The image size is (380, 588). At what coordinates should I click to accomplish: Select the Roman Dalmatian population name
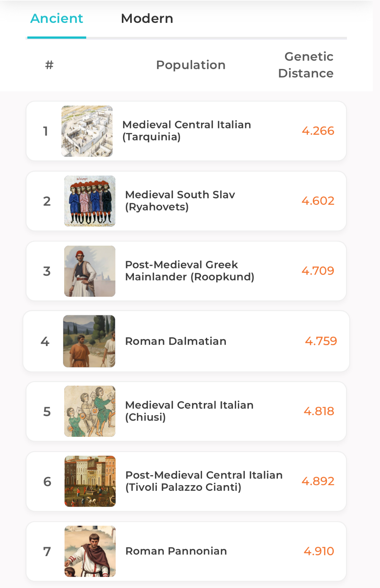176,341
